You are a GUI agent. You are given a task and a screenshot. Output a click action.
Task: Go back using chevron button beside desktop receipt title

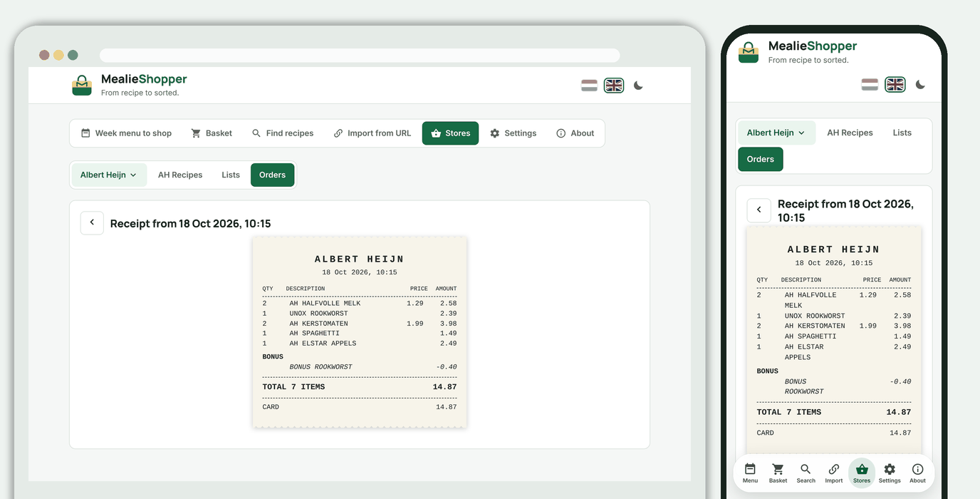click(92, 223)
